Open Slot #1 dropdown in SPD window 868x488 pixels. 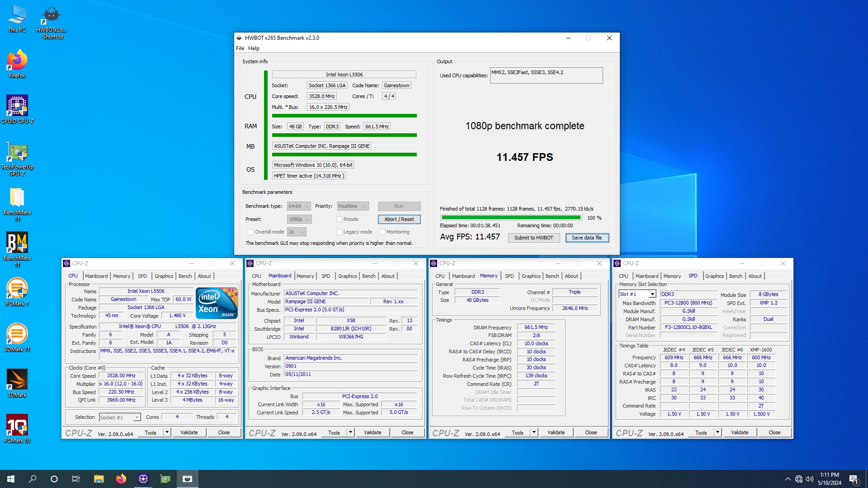click(x=637, y=294)
